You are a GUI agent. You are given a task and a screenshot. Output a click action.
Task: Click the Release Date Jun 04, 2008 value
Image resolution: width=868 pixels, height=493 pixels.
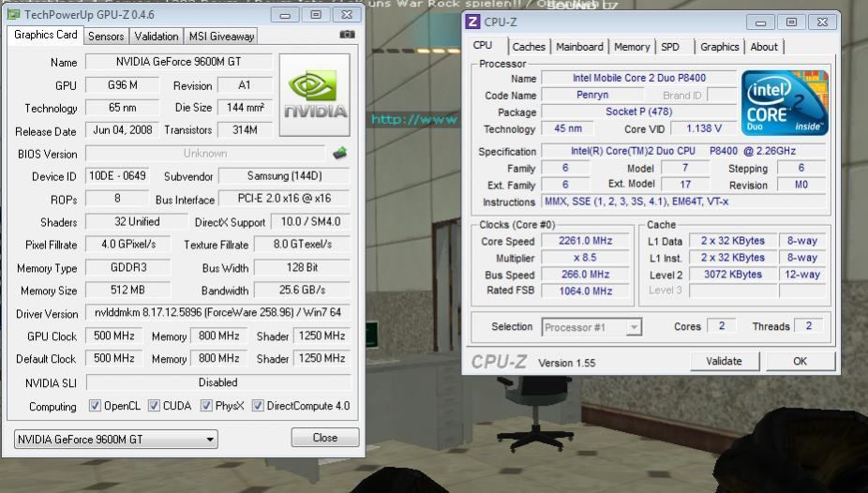click(x=123, y=130)
